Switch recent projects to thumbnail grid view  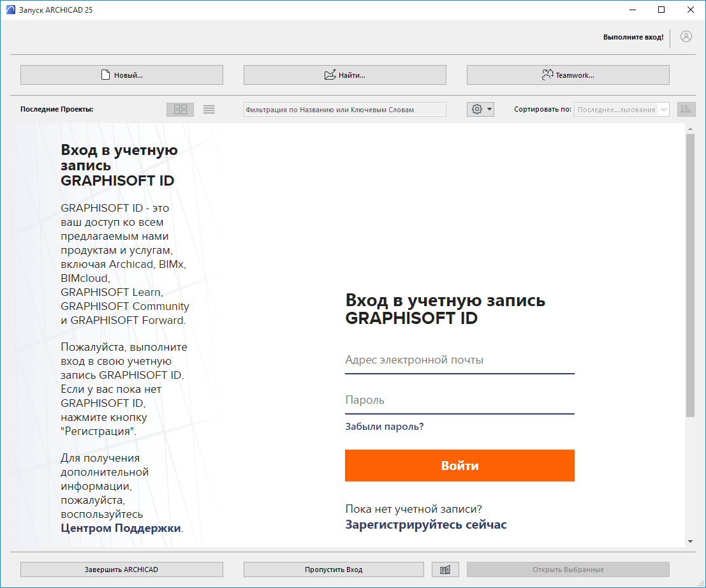pos(180,110)
